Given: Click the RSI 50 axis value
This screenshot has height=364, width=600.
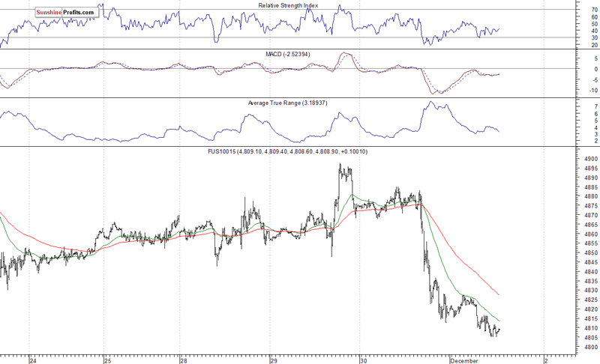Looking at the screenshot, I should pyautogui.click(x=595, y=24).
